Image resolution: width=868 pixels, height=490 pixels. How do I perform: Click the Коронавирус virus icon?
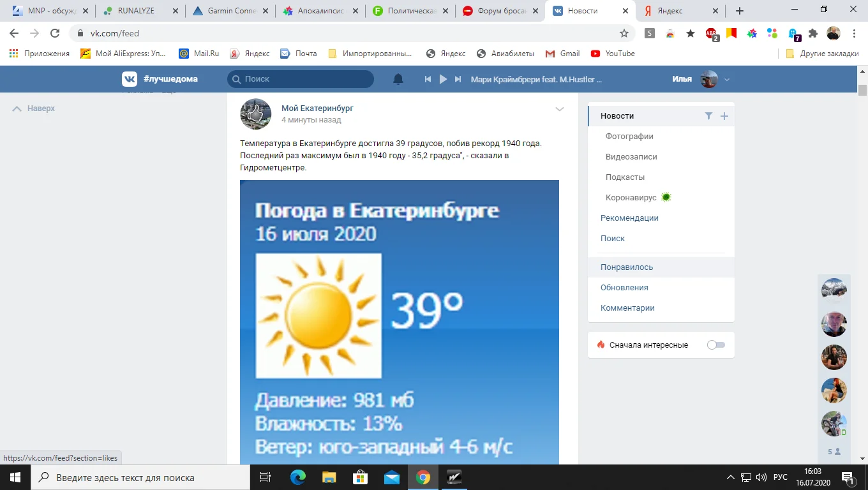pos(666,197)
